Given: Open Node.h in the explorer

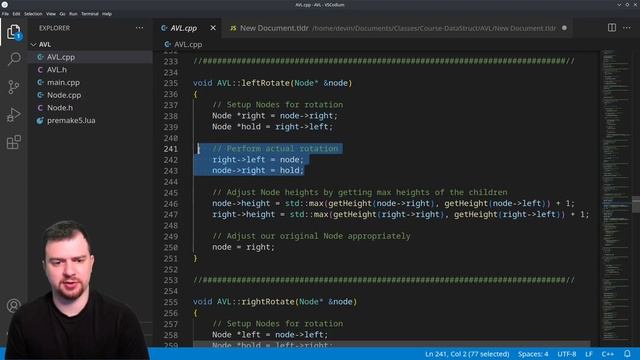Looking at the screenshot, I should coord(60,108).
